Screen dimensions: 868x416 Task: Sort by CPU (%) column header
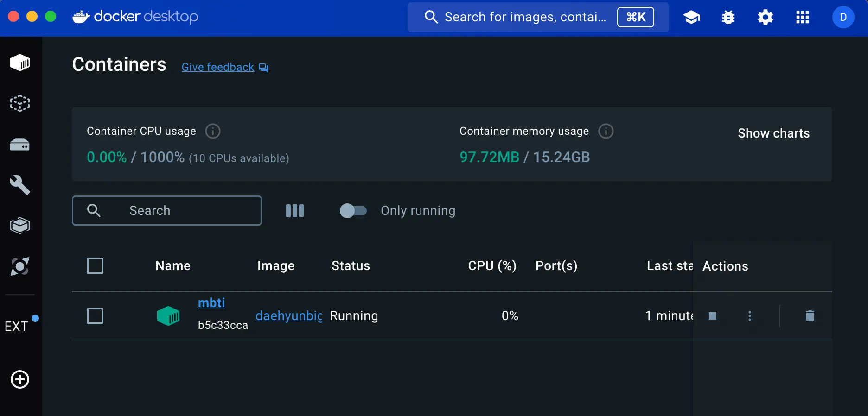pos(492,266)
